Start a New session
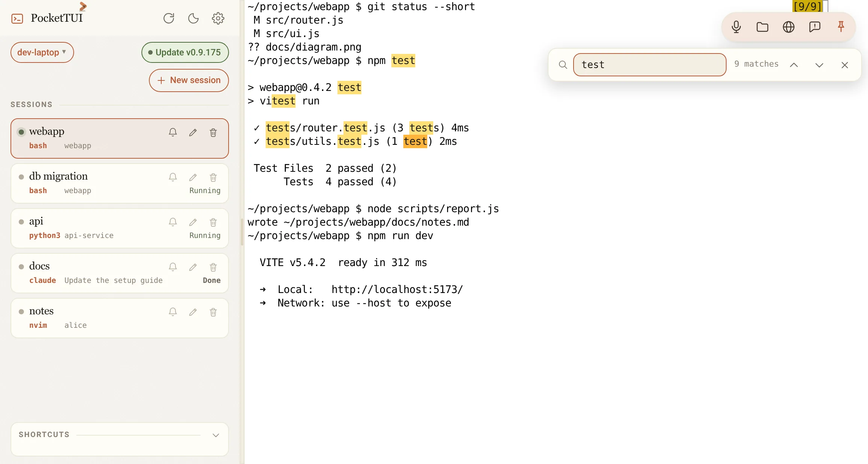 (x=189, y=80)
